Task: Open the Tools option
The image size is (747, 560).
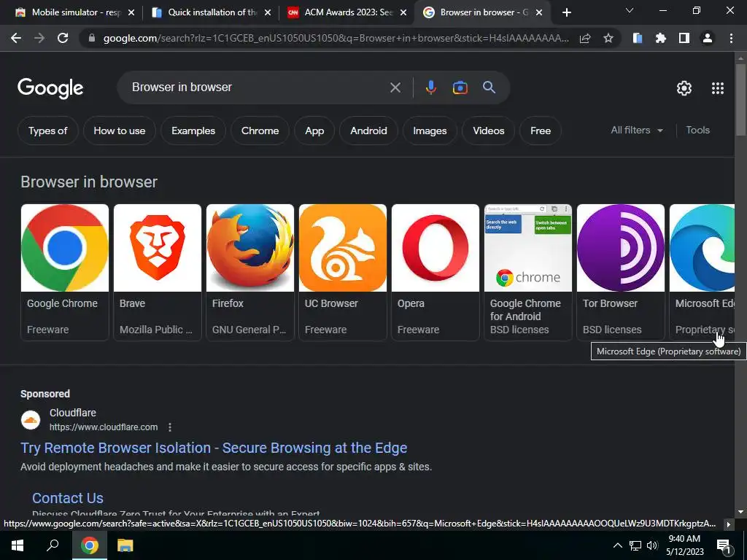Action: click(698, 130)
